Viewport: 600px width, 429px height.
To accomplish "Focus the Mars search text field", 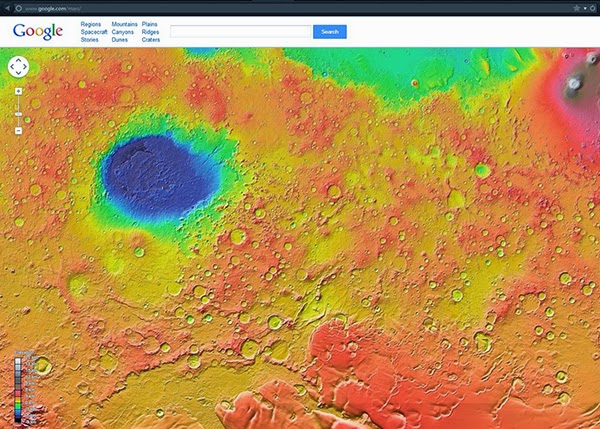I will point(241,31).
